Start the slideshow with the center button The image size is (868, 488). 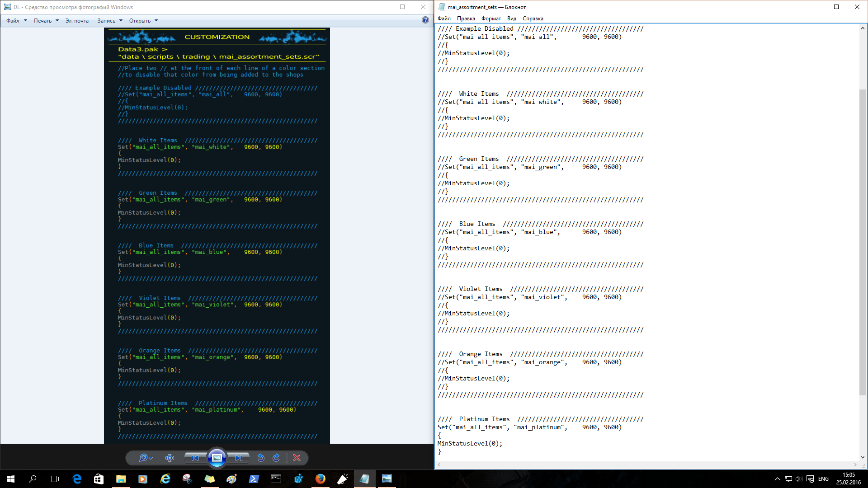coord(217,458)
